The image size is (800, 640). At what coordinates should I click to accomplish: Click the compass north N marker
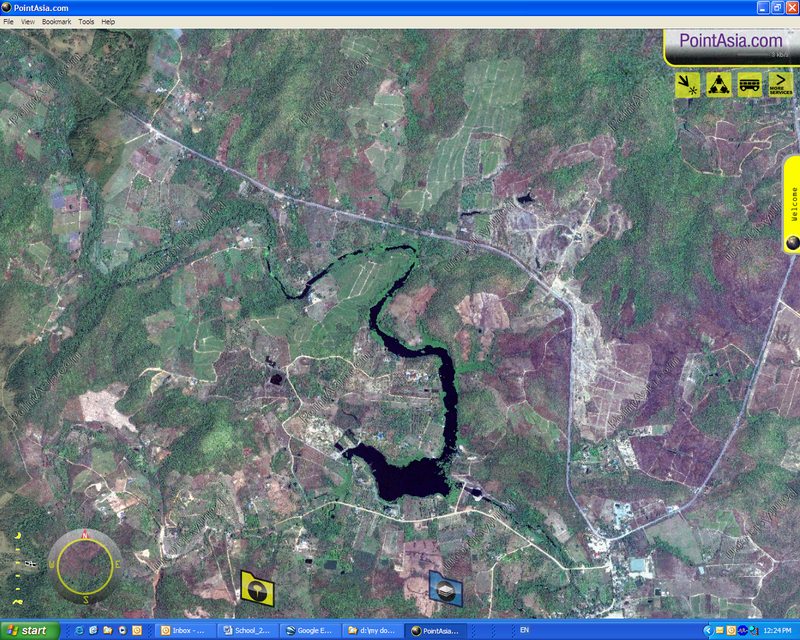pyautogui.click(x=86, y=536)
